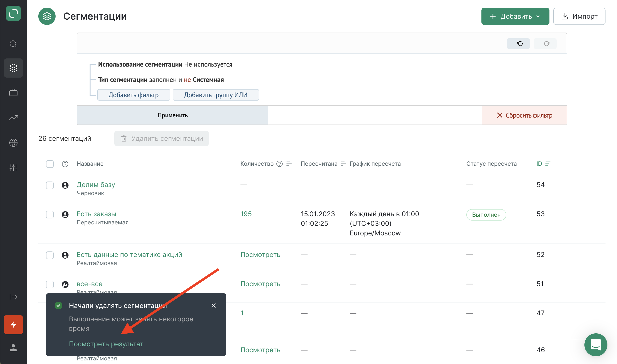Click icon beside все-все row
617x364 pixels.
point(65,284)
